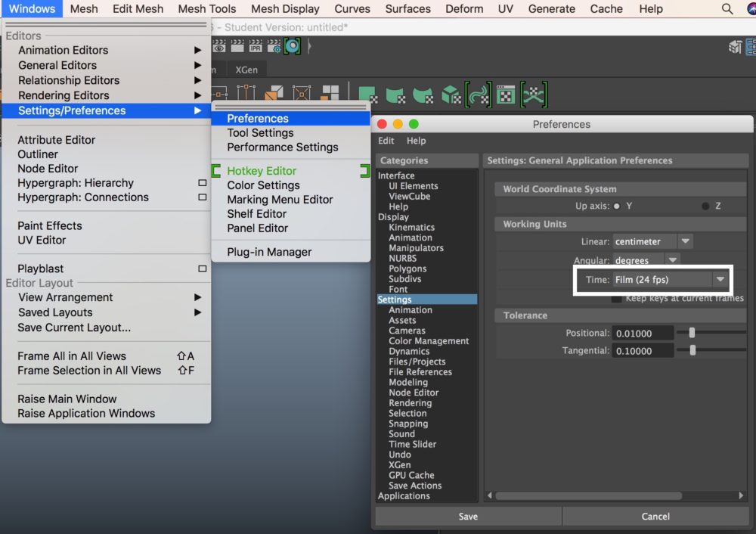Click the plain clapperboard render frame icon
756x534 pixels.
237,46
